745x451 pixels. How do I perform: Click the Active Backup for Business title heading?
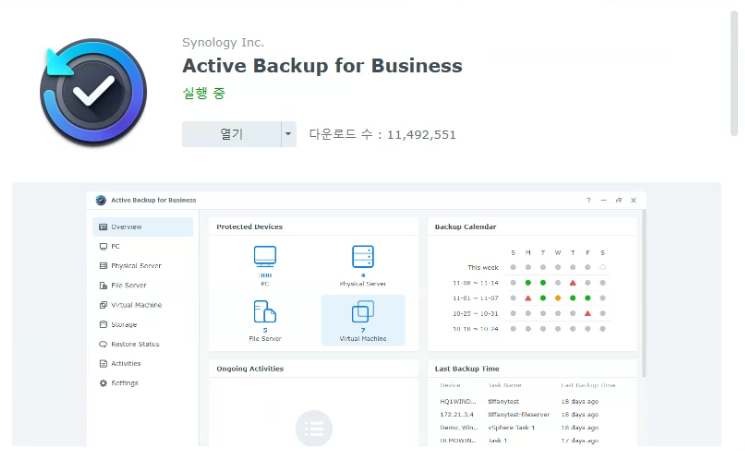322,66
